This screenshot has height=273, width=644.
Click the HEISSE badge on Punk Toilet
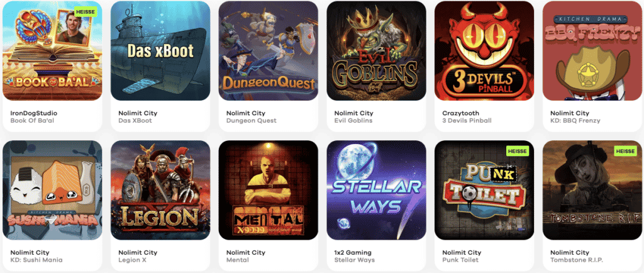coord(518,152)
